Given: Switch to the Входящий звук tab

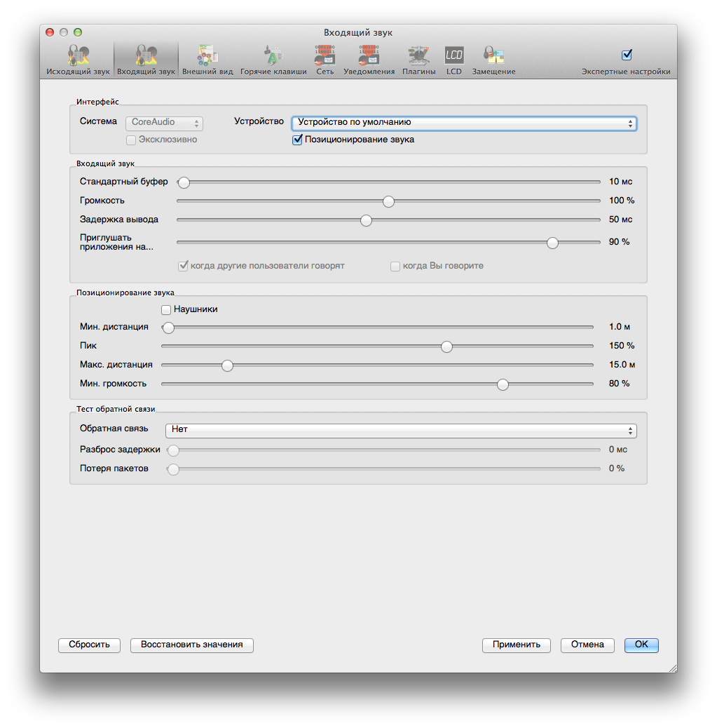Looking at the screenshot, I should pyautogui.click(x=146, y=59).
